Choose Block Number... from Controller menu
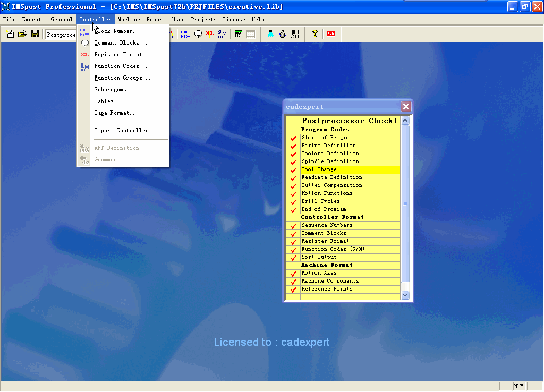 (123, 31)
